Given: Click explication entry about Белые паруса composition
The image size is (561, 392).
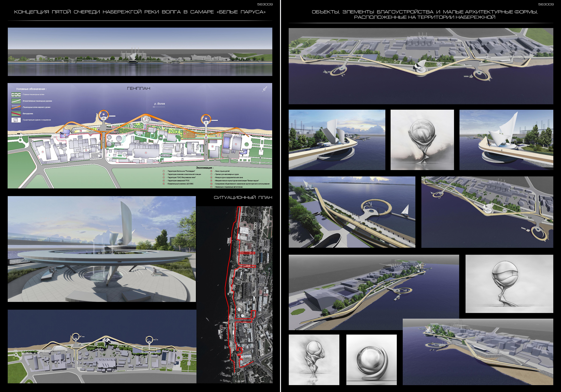Looking at the screenshot, I should (236, 181).
